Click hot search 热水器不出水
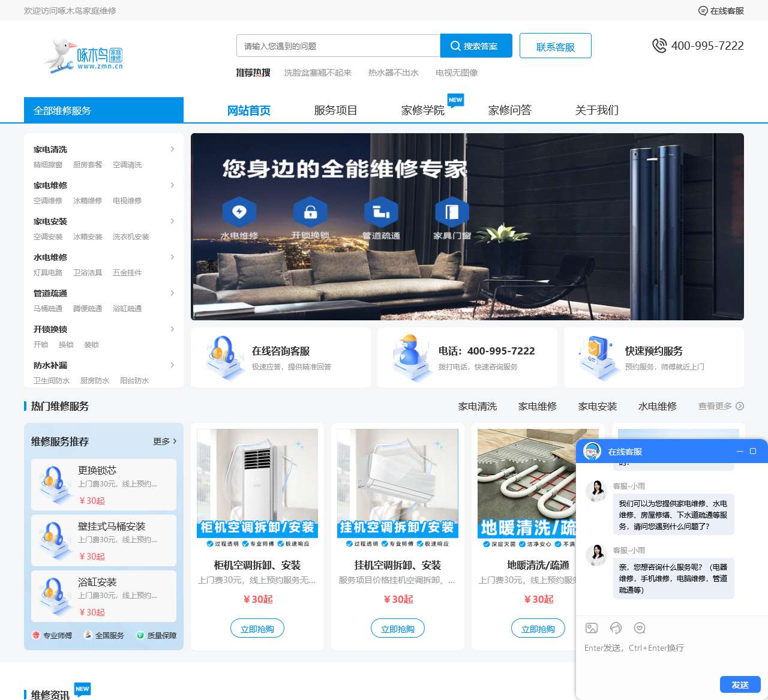This screenshot has width=768, height=700. pyautogui.click(x=394, y=73)
